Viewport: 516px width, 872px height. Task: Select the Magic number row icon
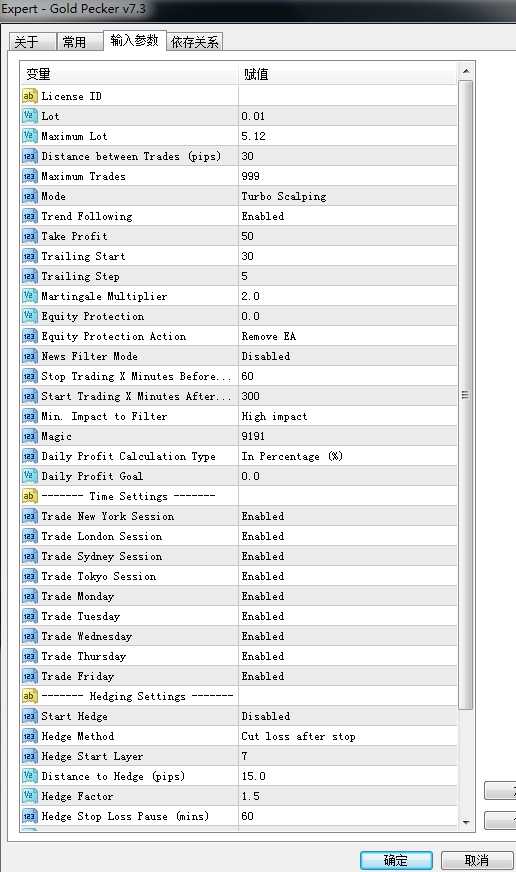coord(29,437)
